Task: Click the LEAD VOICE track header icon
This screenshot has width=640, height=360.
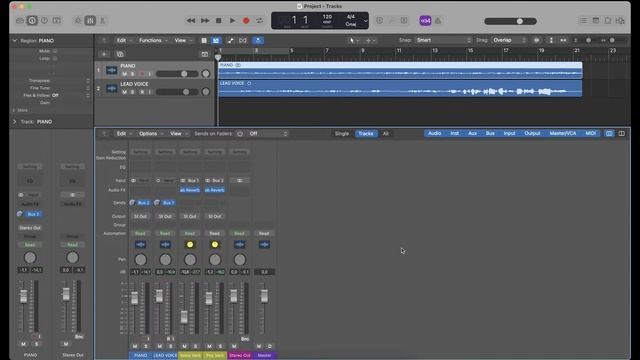Action: pyautogui.click(x=111, y=89)
